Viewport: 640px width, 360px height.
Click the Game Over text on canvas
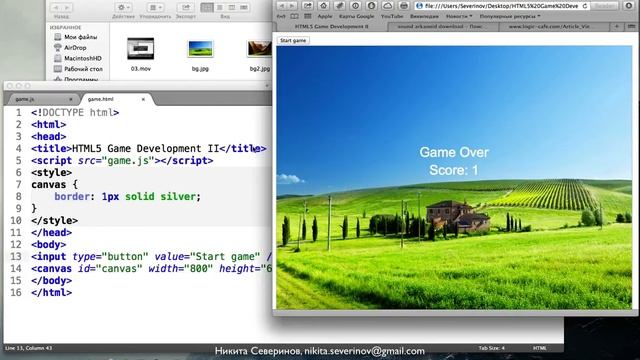tap(454, 152)
